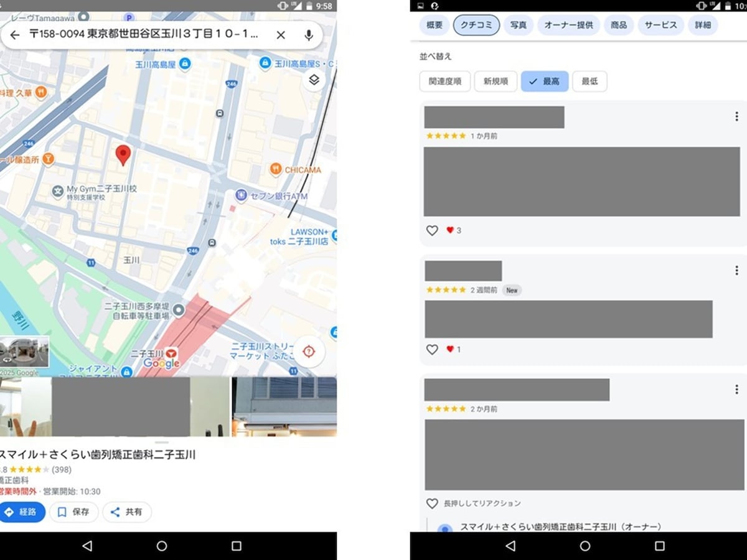Image resolution: width=747 pixels, height=560 pixels.
Task: Select the クチコミ tab
Action: (476, 26)
